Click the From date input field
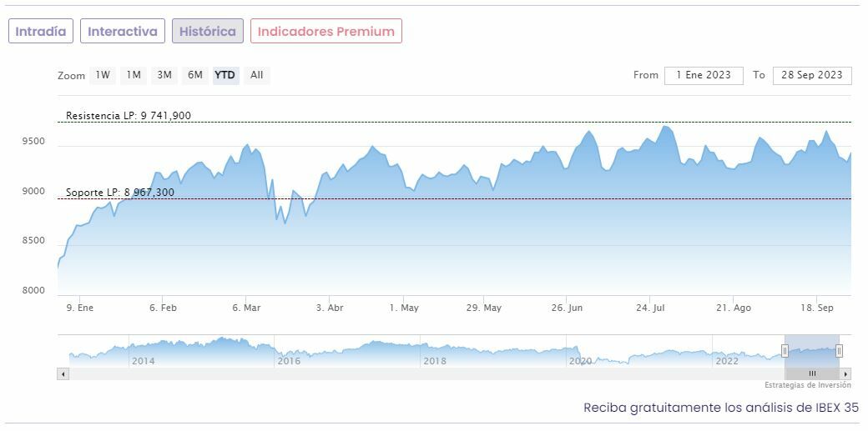Viewport: 868px width, 431px height. pos(704,75)
